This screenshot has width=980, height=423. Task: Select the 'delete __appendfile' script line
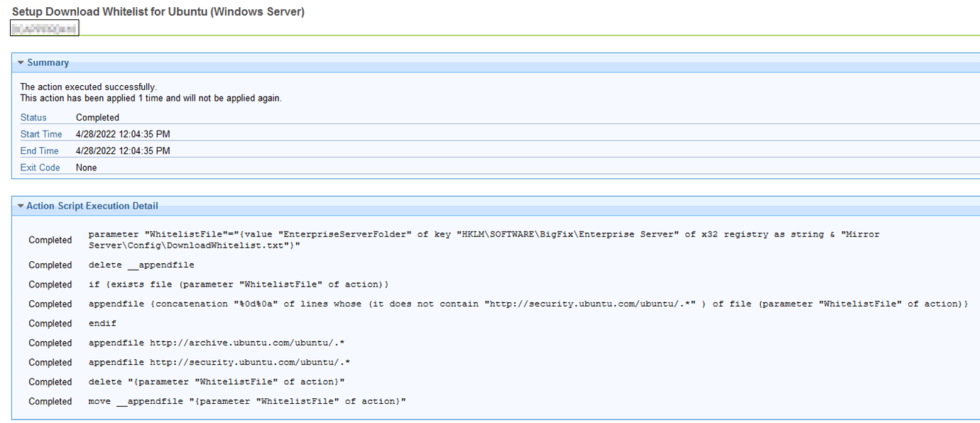(x=141, y=265)
